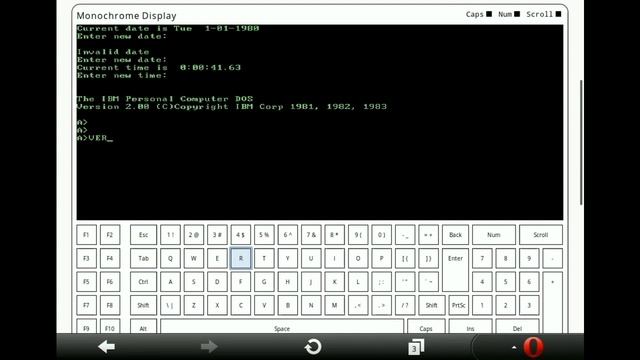Tap the Scroll key on the keyboard
Viewport: 640px width, 360px height.
pyautogui.click(x=540, y=235)
